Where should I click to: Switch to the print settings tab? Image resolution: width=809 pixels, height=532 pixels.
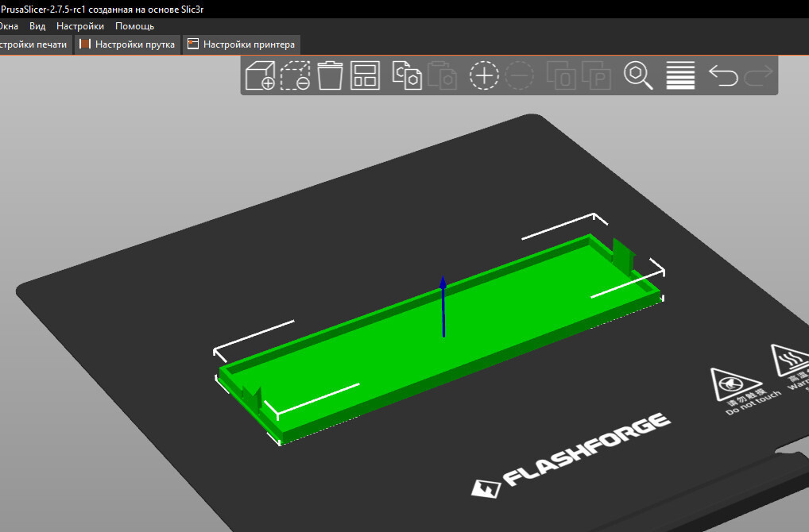tap(36, 44)
